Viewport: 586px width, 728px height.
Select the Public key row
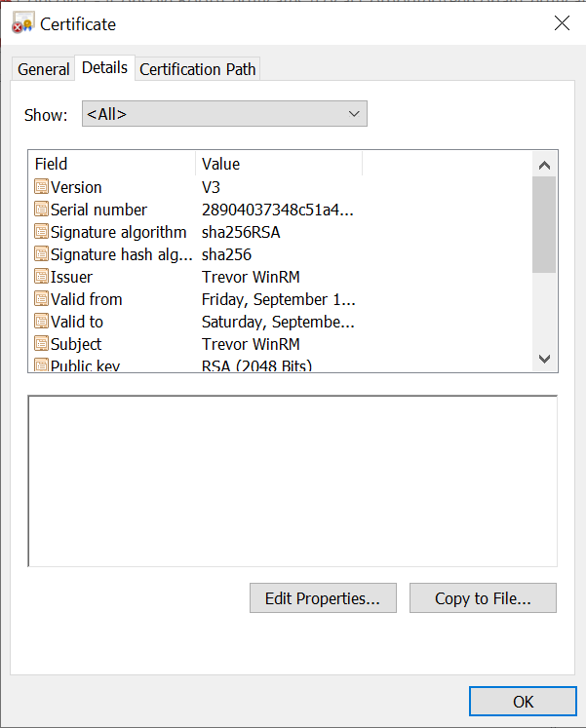pos(194,365)
